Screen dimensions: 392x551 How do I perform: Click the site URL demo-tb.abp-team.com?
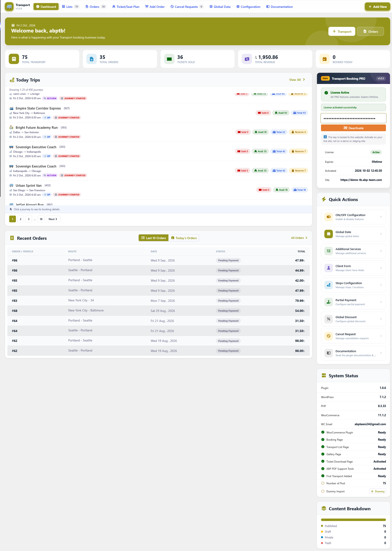coord(361,180)
